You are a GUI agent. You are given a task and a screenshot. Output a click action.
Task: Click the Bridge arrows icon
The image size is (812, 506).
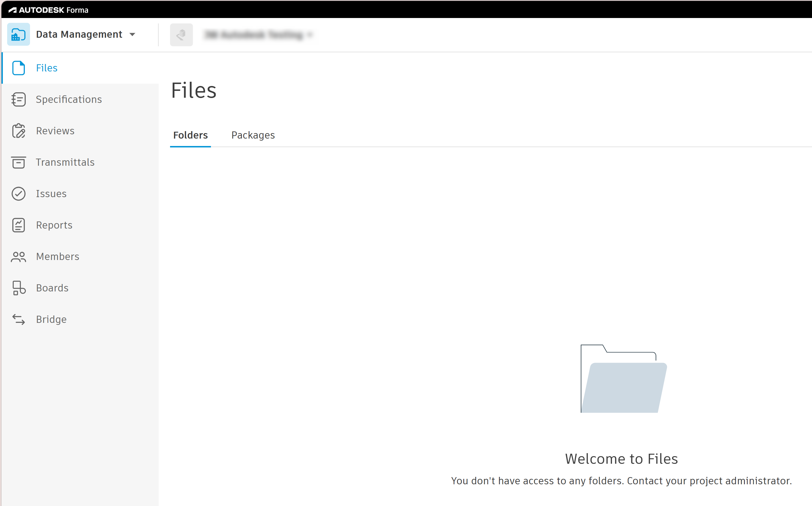pos(18,320)
